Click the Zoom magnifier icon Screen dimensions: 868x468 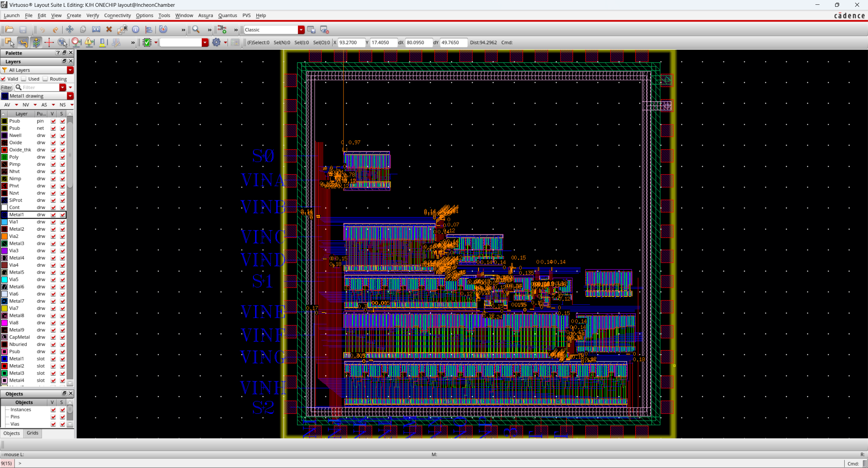[x=196, y=30]
